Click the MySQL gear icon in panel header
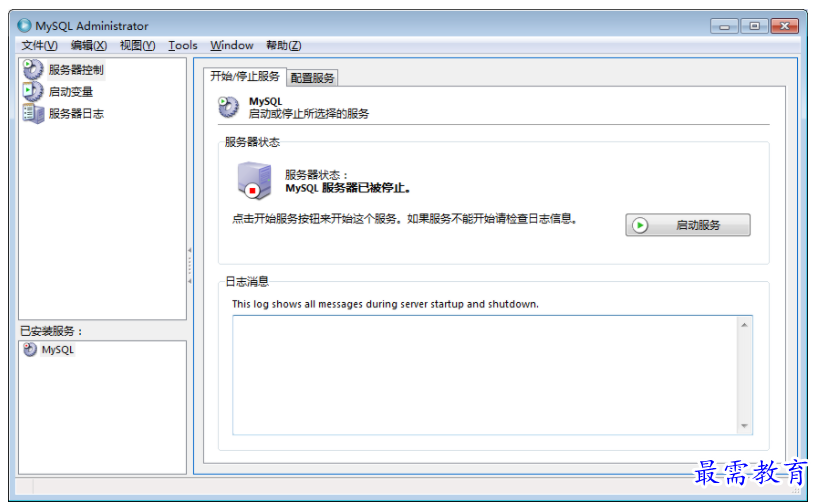This screenshot has width=816, height=504. pyautogui.click(x=228, y=107)
